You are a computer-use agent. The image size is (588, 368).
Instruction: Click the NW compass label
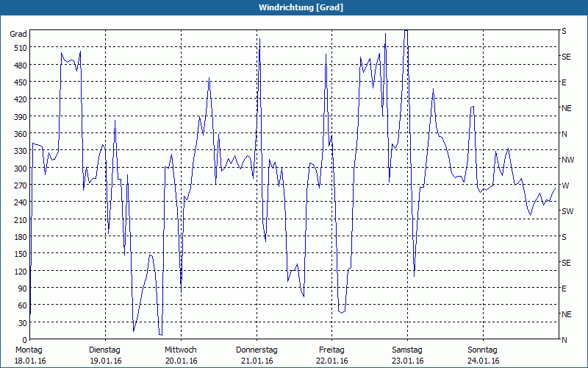click(x=567, y=160)
